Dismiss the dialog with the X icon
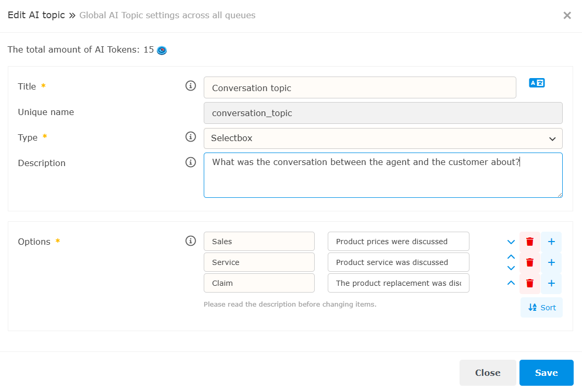 point(567,16)
